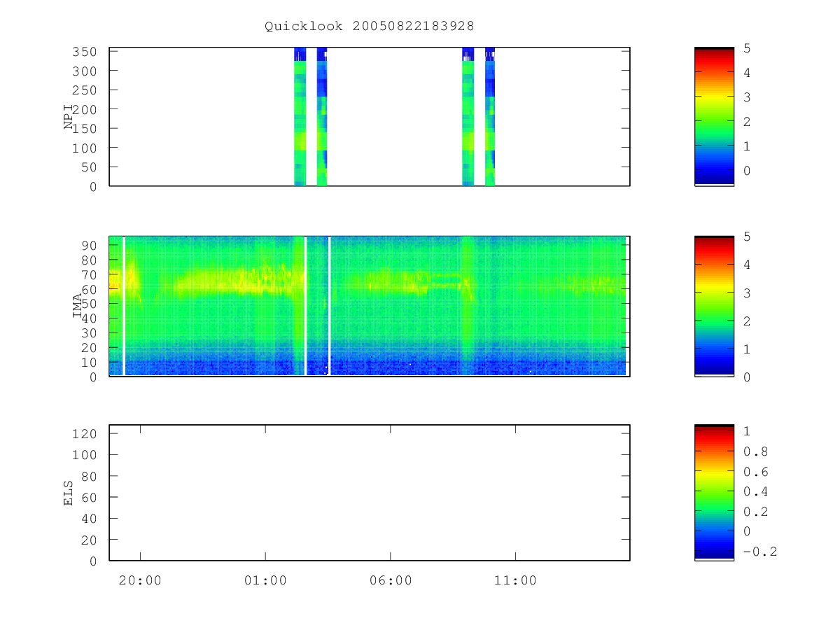The width and height of the screenshot is (840, 630).
Task: Click the NPI color scale bar
Action: (714, 116)
